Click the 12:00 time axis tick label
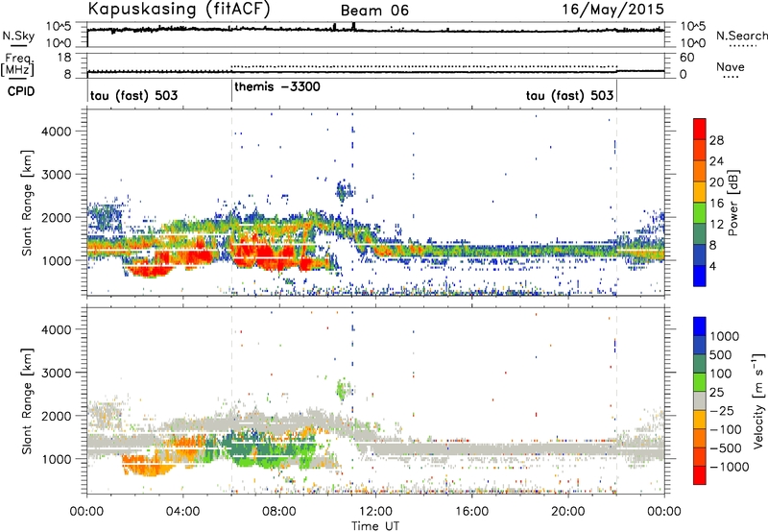The image size is (768, 532). coord(375,512)
